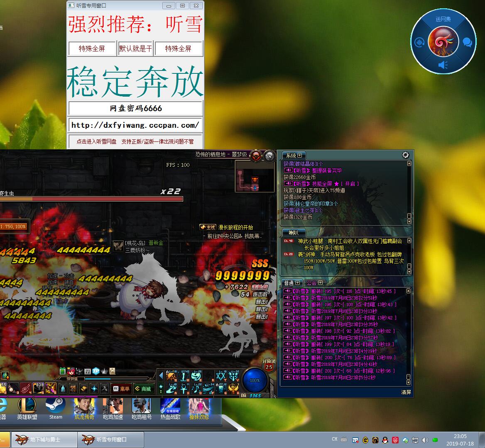
Task: Click the TP tray icon
Action: click(x=355, y=440)
